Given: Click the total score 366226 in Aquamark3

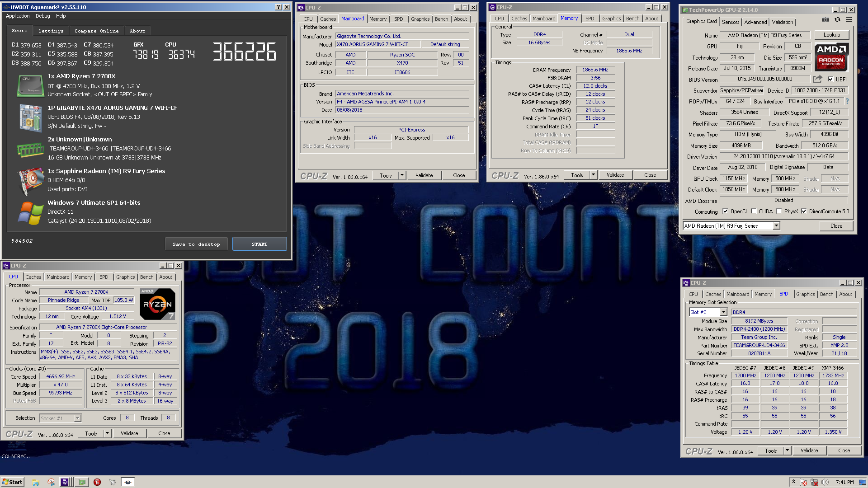Looking at the screenshot, I should (244, 52).
